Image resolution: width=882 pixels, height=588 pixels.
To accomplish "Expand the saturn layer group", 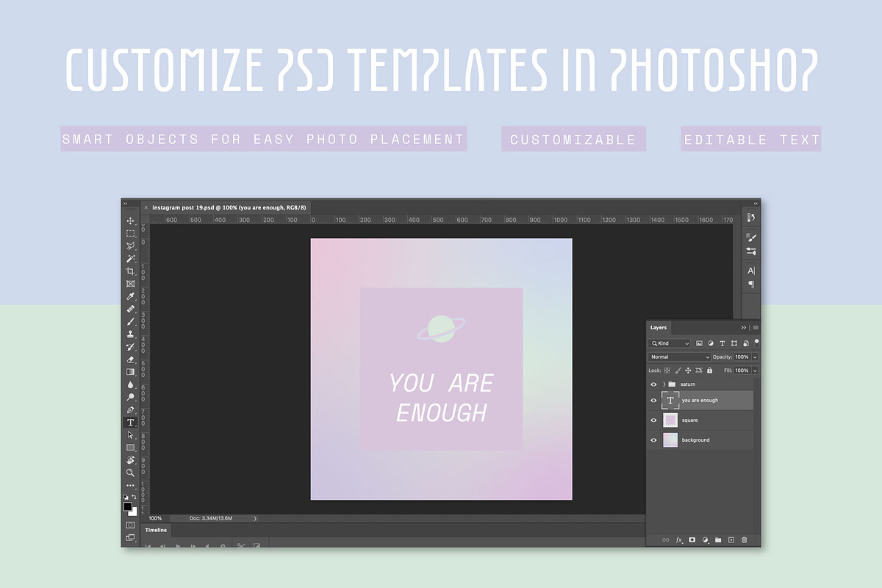I will click(x=664, y=384).
